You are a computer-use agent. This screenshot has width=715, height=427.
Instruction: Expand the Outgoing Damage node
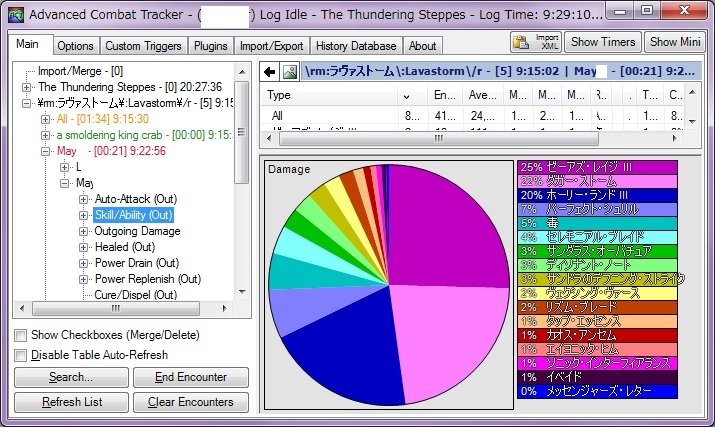83,231
